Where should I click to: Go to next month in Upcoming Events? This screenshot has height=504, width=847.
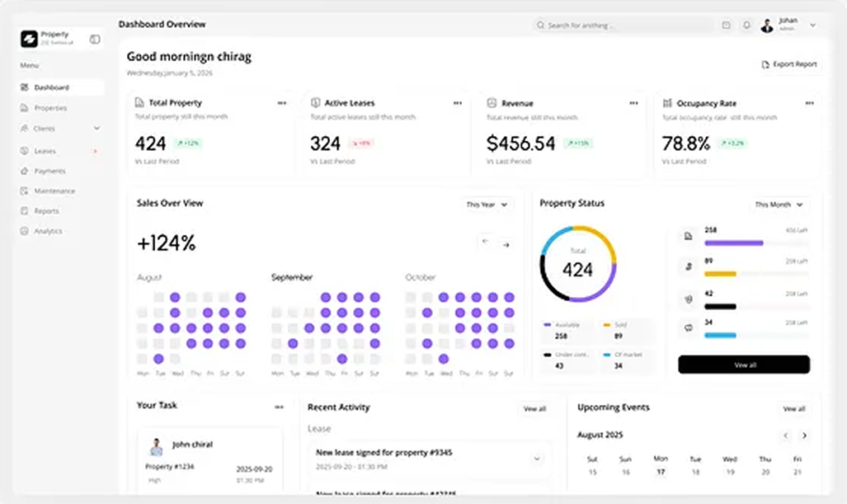[804, 436]
